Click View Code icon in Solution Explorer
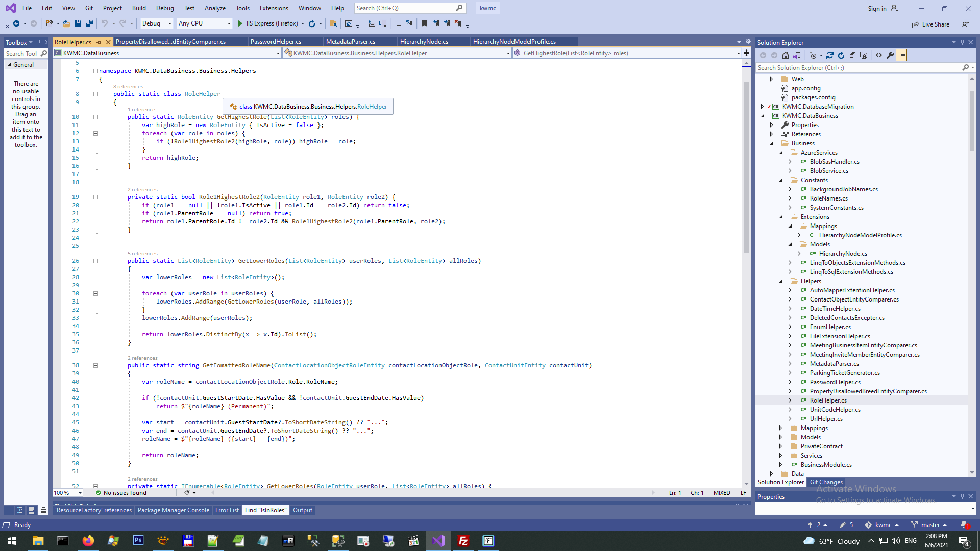 click(x=879, y=55)
